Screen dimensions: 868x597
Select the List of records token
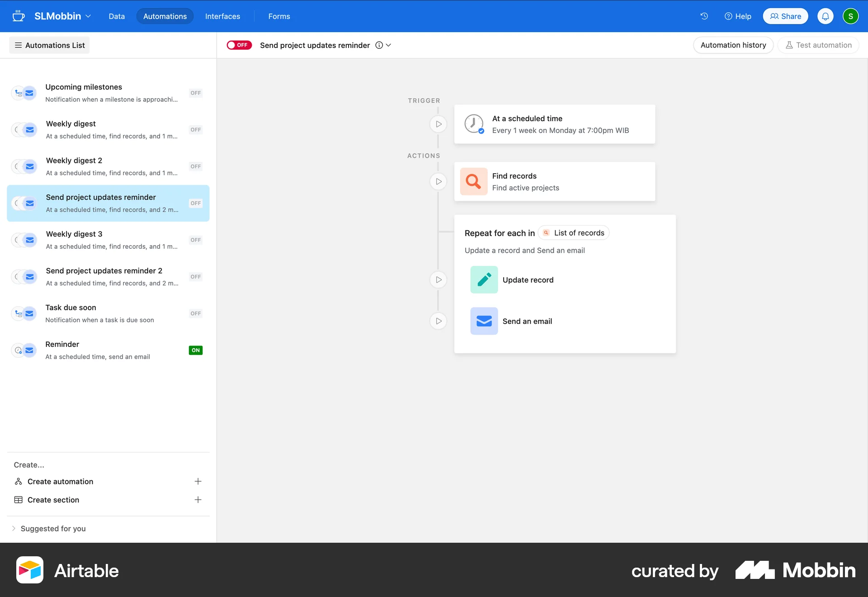pyautogui.click(x=573, y=232)
